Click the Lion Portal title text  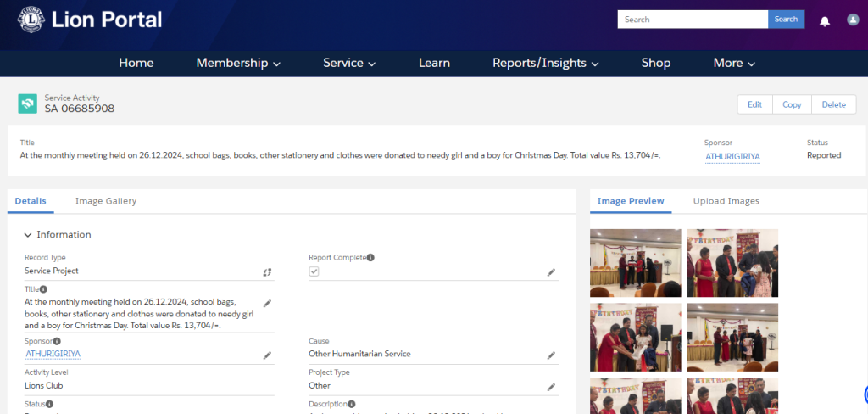[106, 20]
